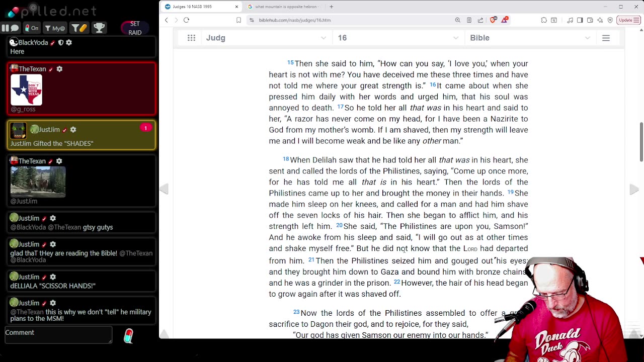The width and height of the screenshot is (644, 362).
Task: Click verse number 23 link
Action: [296, 312]
